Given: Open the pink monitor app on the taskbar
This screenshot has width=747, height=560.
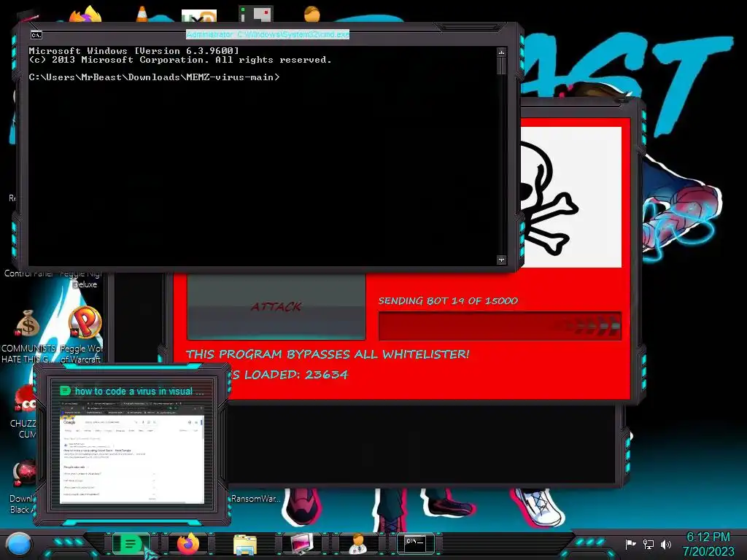Looking at the screenshot, I should click(302, 544).
